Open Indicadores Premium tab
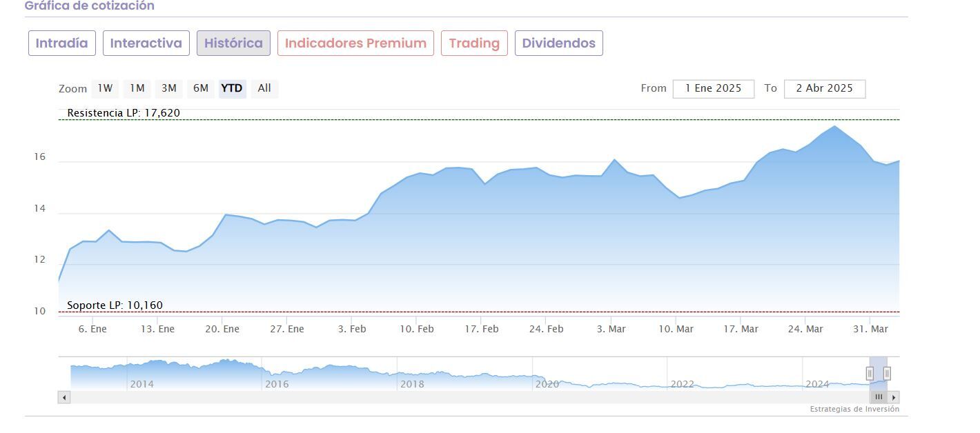This screenshot has height=433, width=980. (355, 43)
